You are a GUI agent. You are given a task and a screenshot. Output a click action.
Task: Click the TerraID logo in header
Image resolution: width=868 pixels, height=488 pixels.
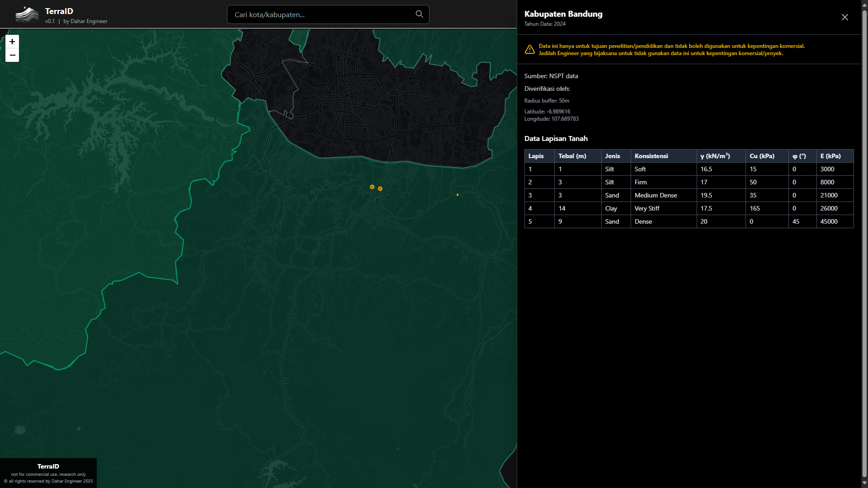click(x=27, y=14)
